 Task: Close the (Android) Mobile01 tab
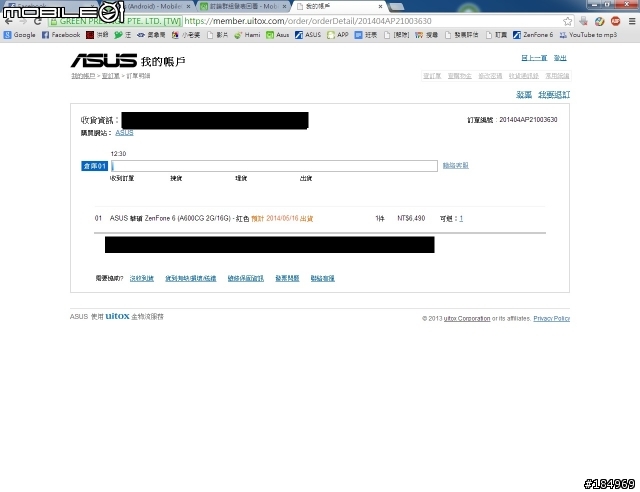[x=188, y=7]
